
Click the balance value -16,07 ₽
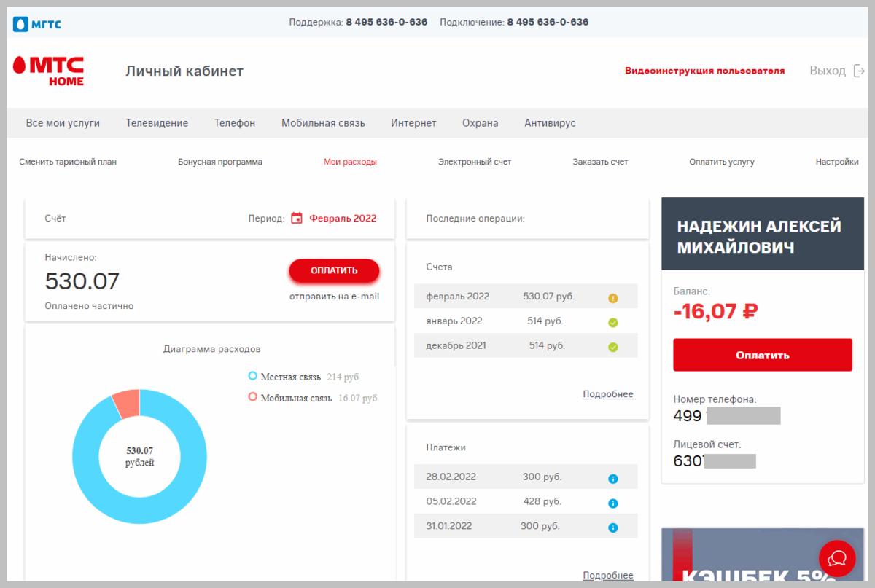tap(715, 312)
